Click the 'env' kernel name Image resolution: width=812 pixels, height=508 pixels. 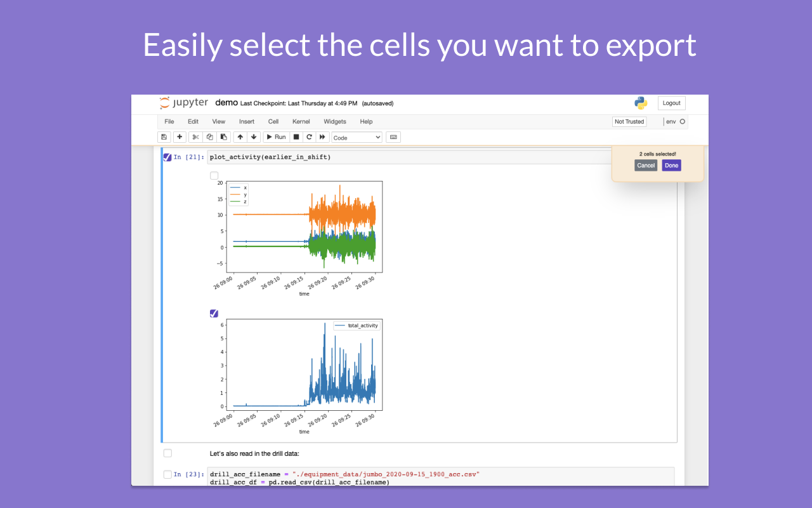pyautogui.click(x=671, y=121)
